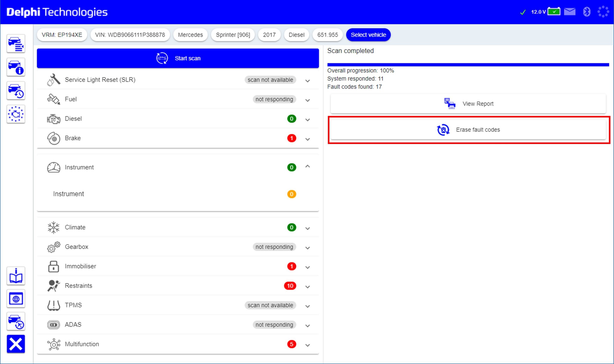Click the Multifunction fault badge showing 5
This screenshot has width=614, height=364.
(291, 344)
